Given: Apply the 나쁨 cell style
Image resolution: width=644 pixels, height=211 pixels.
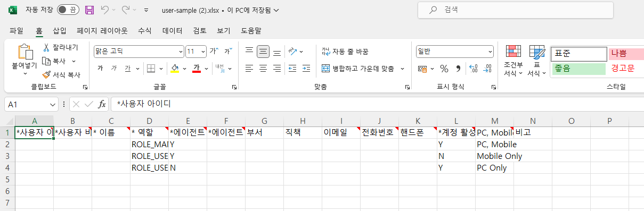Looking at the screenshot, I should coord(626,54).
